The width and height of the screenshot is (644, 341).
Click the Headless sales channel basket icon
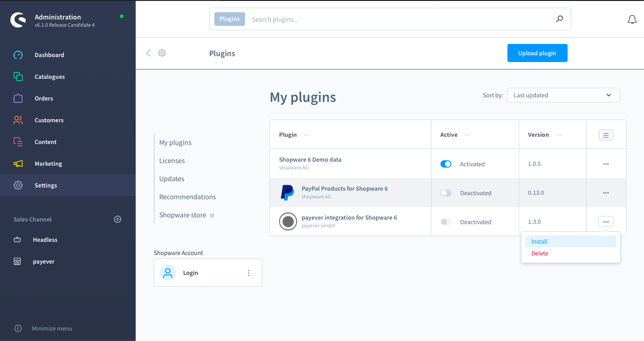[17, 240]
